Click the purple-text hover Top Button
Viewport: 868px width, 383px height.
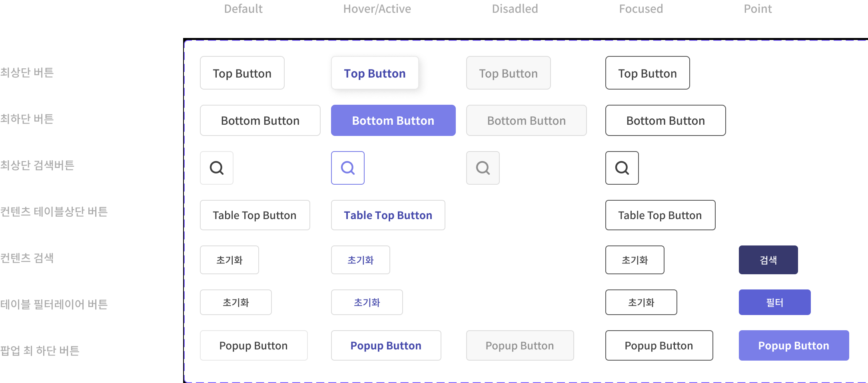375,73
